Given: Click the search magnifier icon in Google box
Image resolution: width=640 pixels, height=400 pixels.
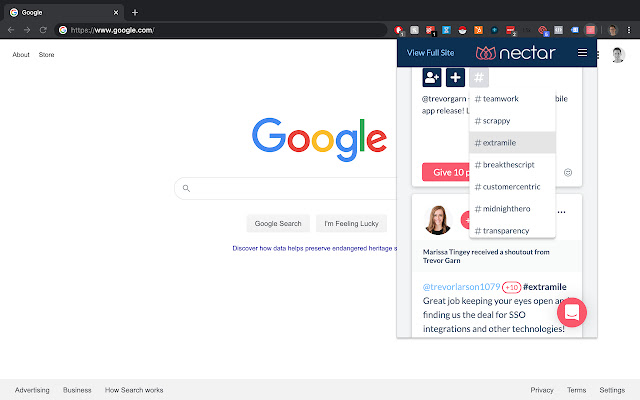Looking at the screenshot, I should tap(186, 188).
